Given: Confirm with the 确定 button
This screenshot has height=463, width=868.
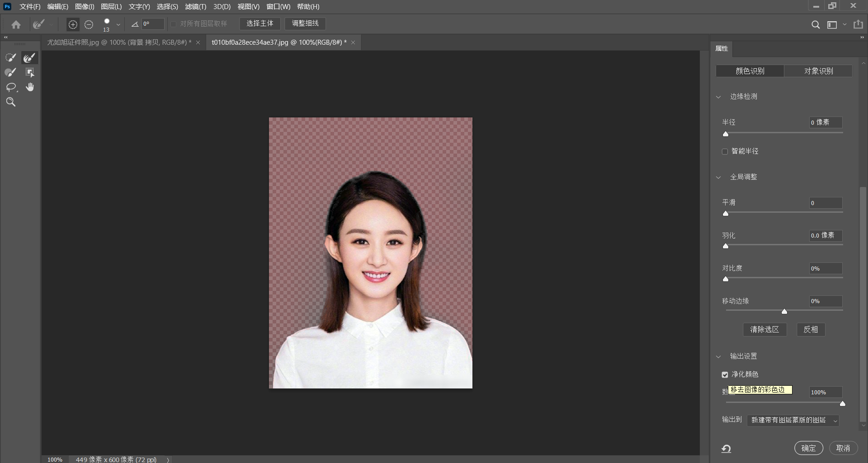Looking at the screenshot, I should point(808,448).
